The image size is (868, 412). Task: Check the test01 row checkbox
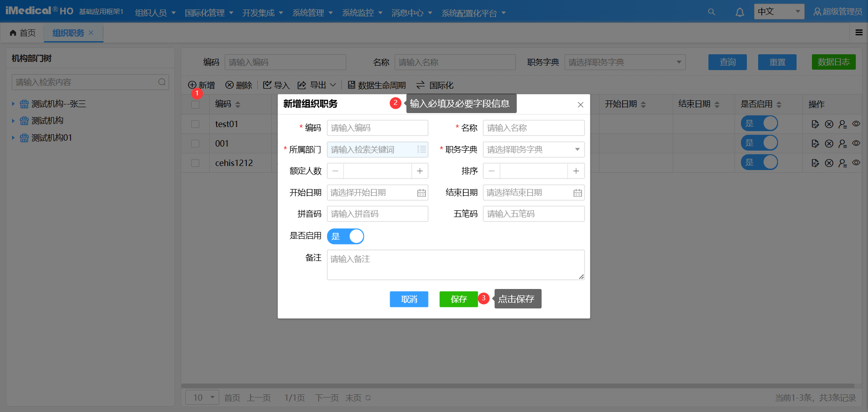click(195, 124)
